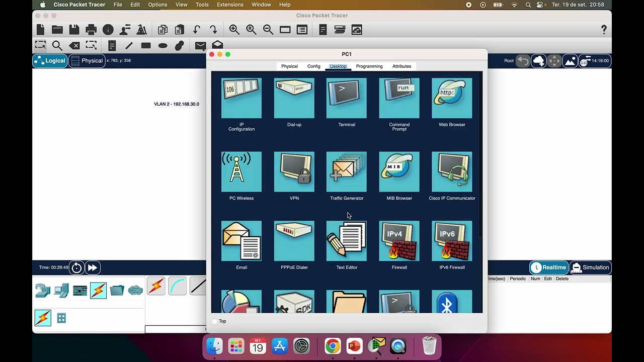
Task: Open the PPPoE Dialer app
Action: pos(294,241)
